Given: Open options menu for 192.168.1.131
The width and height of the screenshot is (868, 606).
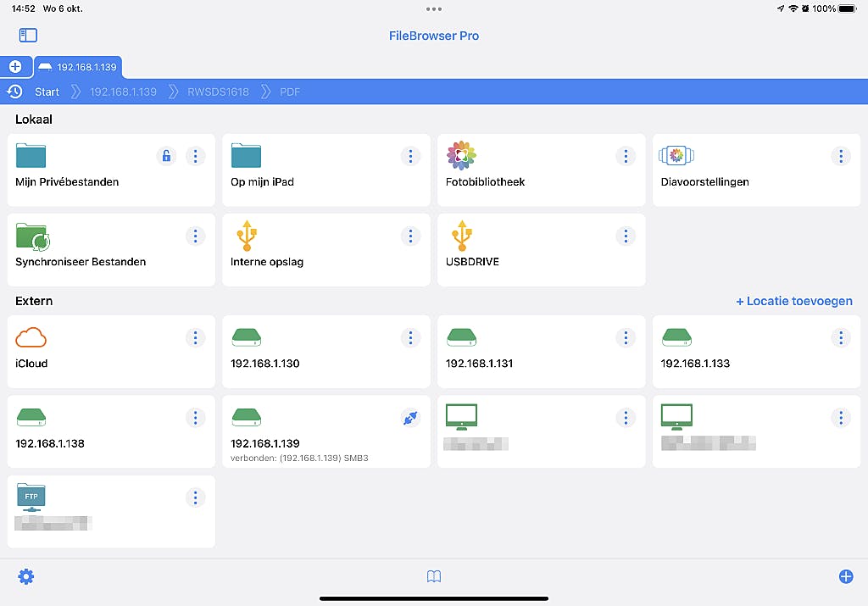Looking at the screenshot, I should [626, 337].
